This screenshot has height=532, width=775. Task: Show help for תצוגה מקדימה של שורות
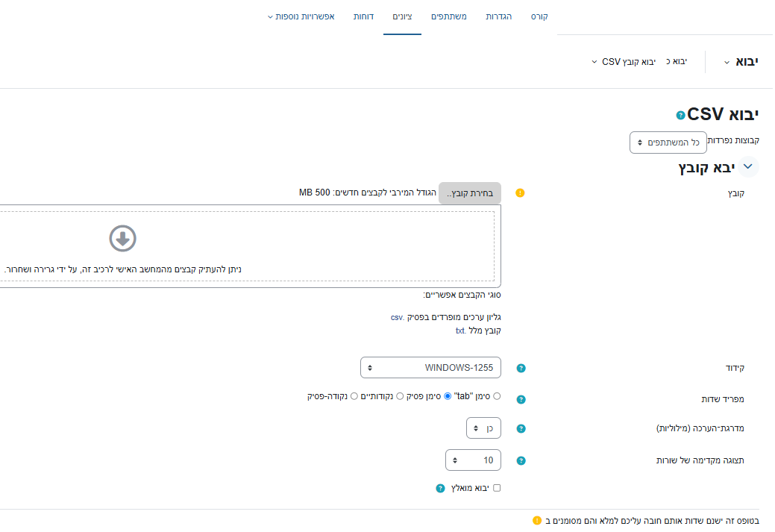[x=521, y=460]
